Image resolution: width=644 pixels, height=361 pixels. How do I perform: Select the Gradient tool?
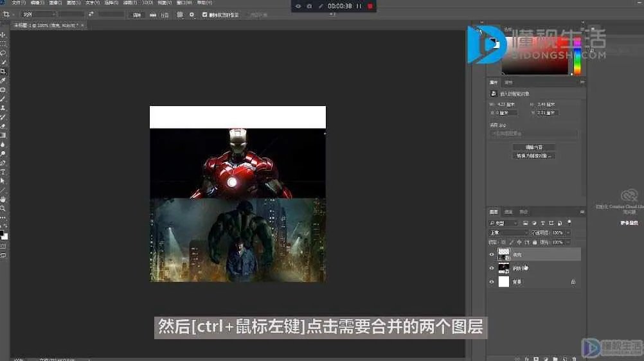click(x=3, y=135)
